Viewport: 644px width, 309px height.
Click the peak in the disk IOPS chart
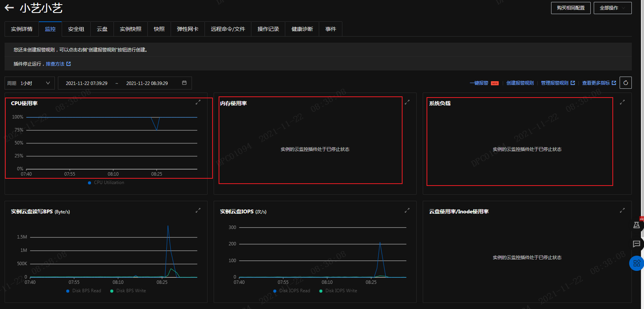point(380,243)
